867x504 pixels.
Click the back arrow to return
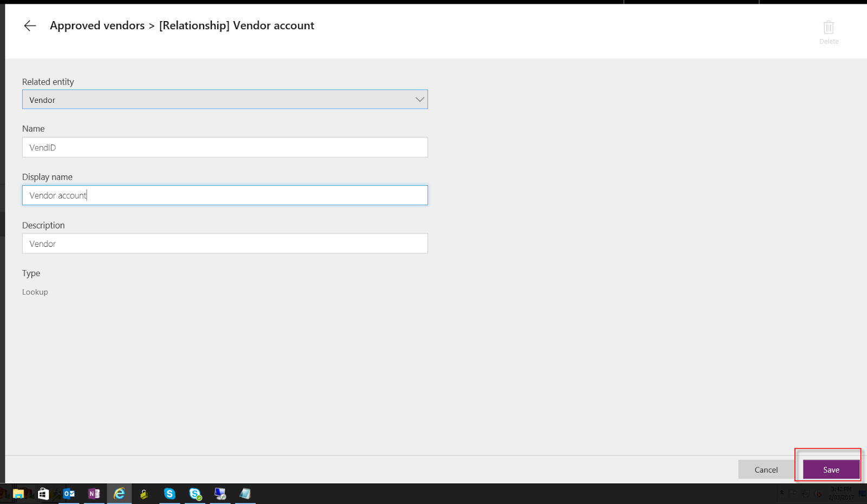[x=30, y=25]
